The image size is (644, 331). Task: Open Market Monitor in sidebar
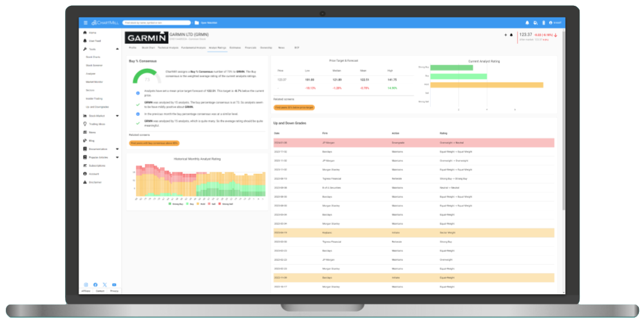(94, 82)
